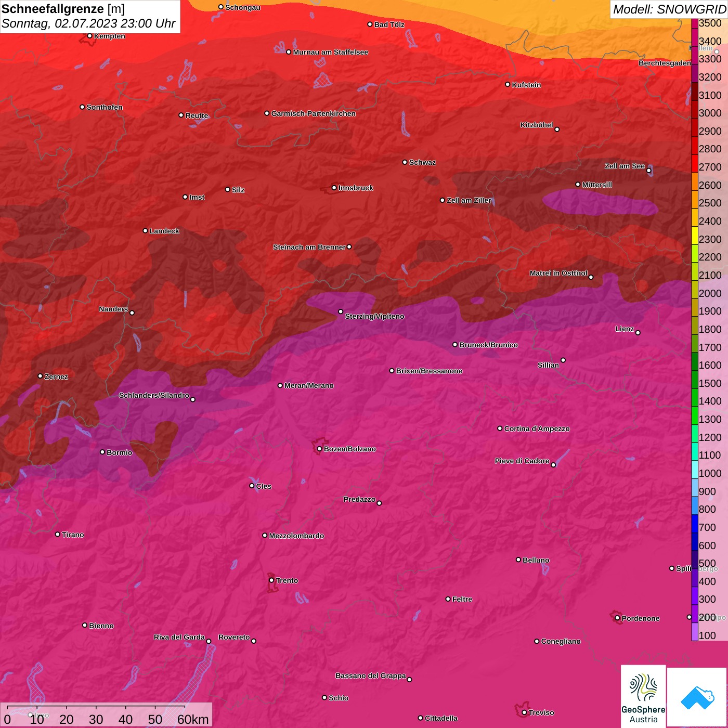Click the "Schneefallgrenze [m]" title
Viewport: 728px width, 728px height.
(x=63, y=9)
